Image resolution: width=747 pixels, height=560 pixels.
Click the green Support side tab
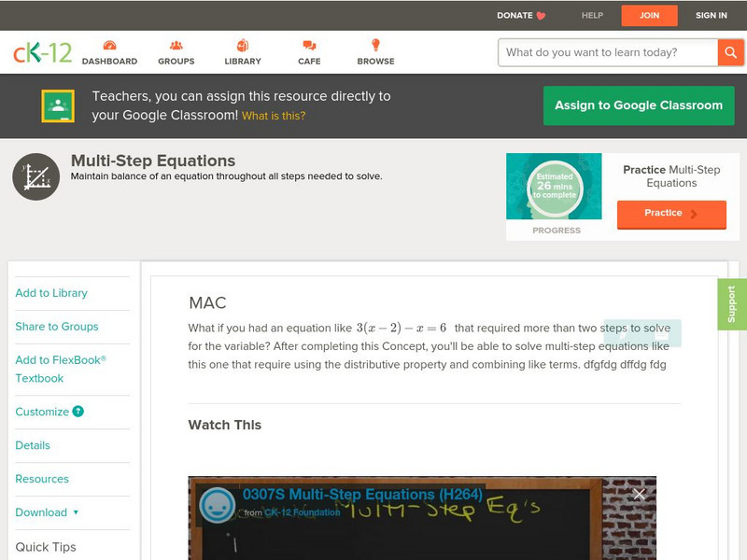[x=732, y=304]
